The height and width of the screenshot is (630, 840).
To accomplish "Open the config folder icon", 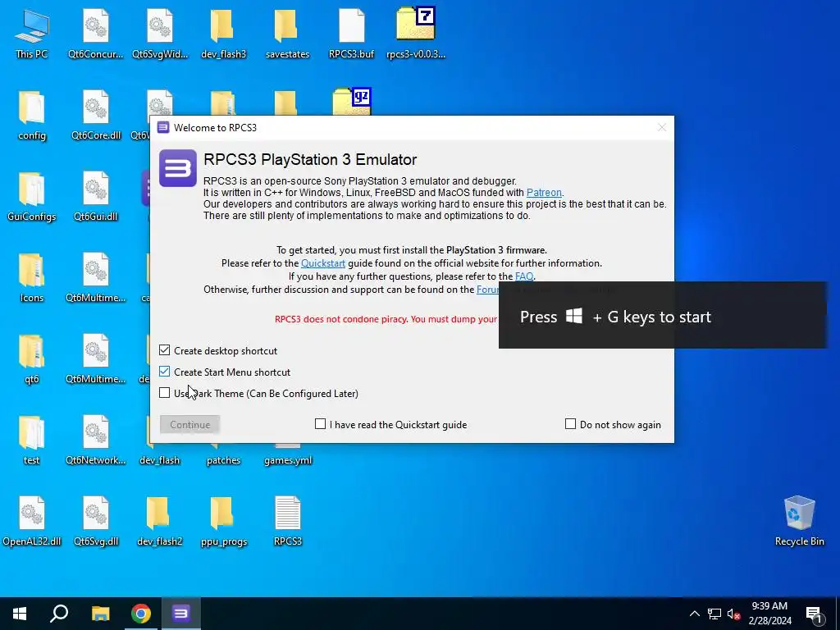I will pyautogui.click(x=32, y=116).
